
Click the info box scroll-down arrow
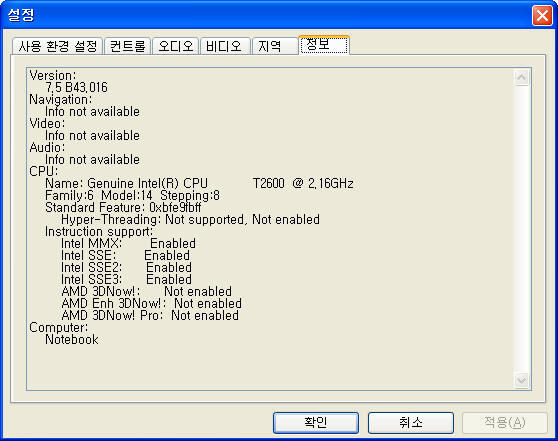tap(522, 380)
